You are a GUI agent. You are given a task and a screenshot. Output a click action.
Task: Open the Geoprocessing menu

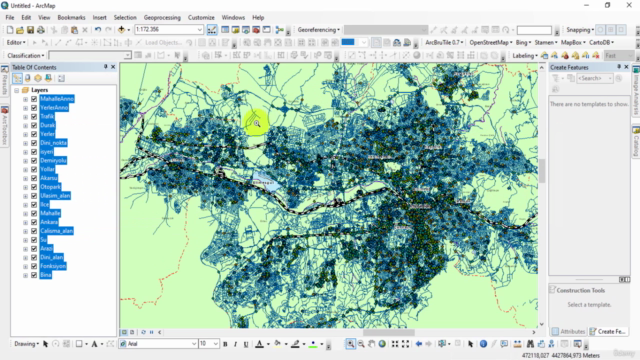[x=162, y=18]
